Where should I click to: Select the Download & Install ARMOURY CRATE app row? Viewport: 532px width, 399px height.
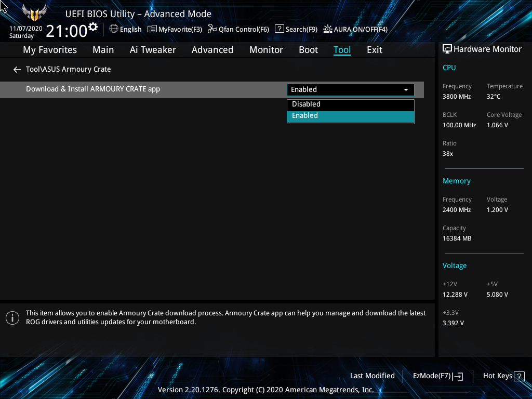pyautogui.click(x=212, y=90)
